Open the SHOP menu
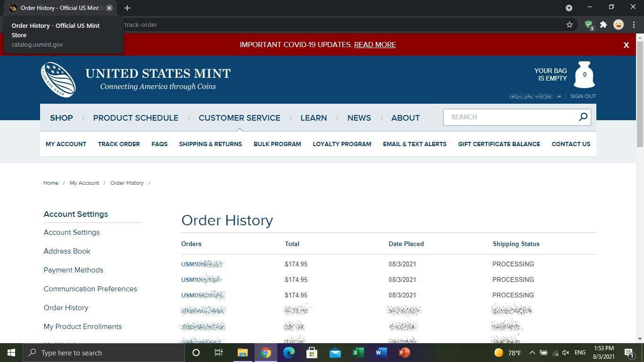644x362 pixels. [61, 118]
